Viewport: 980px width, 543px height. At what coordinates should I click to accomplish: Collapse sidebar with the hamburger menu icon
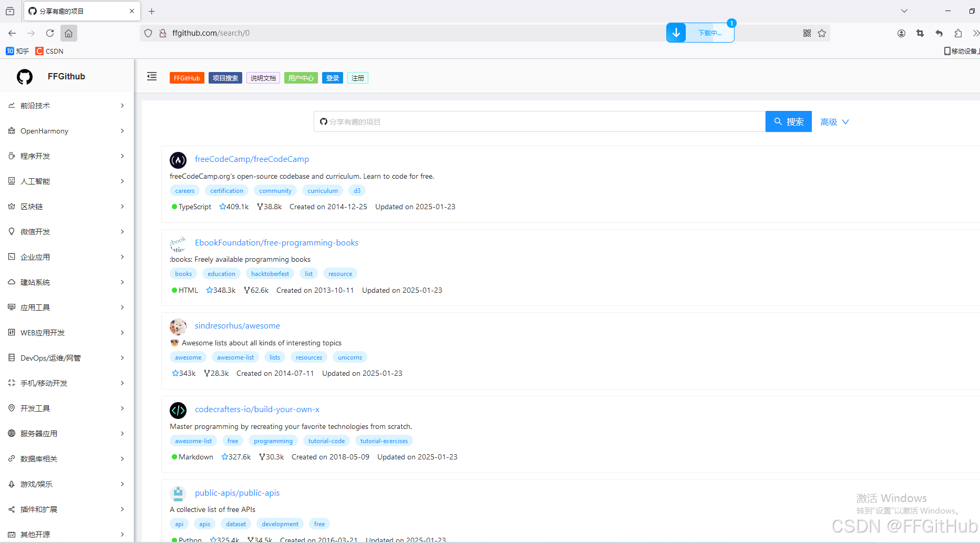(152, 77)
